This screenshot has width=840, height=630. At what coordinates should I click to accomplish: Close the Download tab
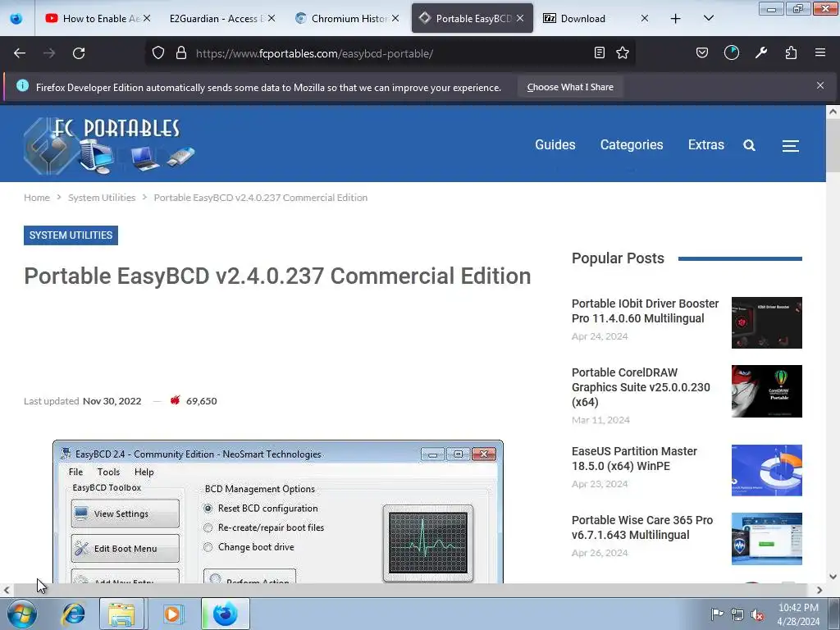click(x=645, y=18)
